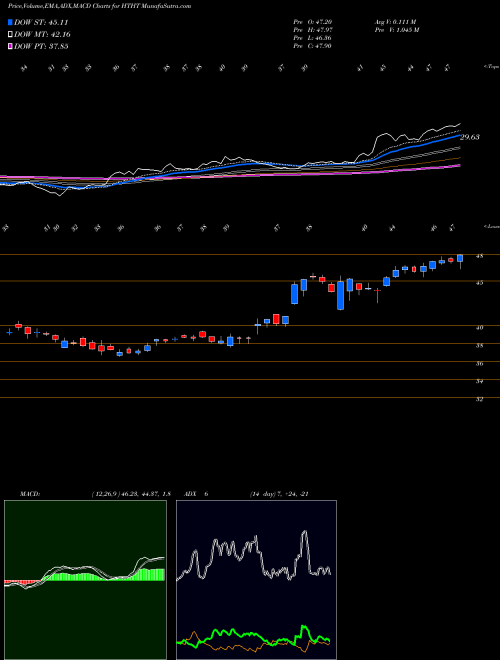This screenshot has width=500, height=660.
Task: Click the 'Avg V: 0.111 M' volume text
Action: coord(395,22)
